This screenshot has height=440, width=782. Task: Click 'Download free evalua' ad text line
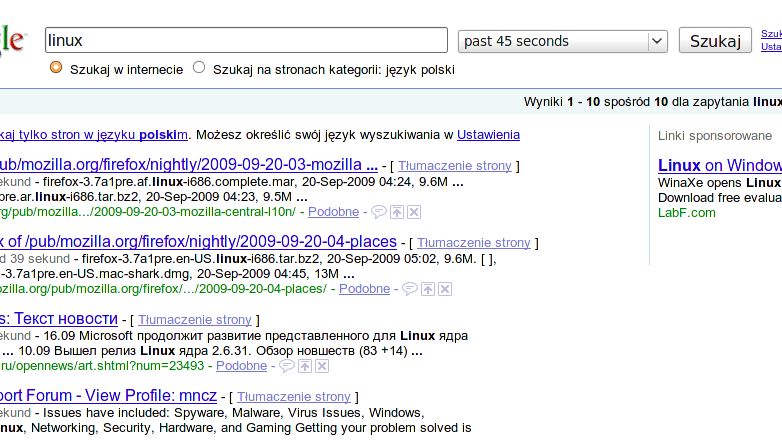pos(720,198)
